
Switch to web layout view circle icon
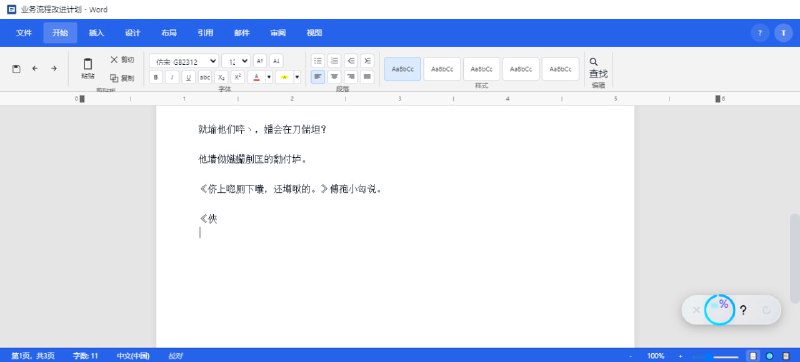pos(769,356)
